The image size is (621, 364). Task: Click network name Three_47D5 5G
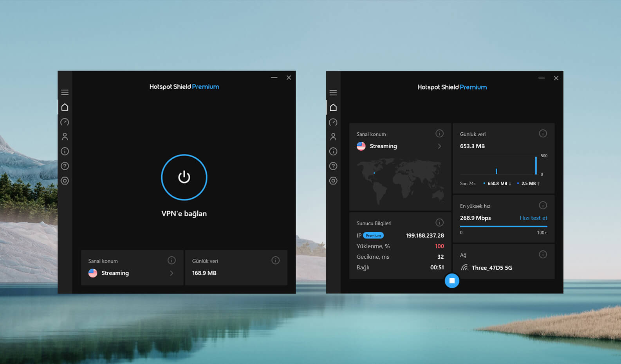(492, 268)
